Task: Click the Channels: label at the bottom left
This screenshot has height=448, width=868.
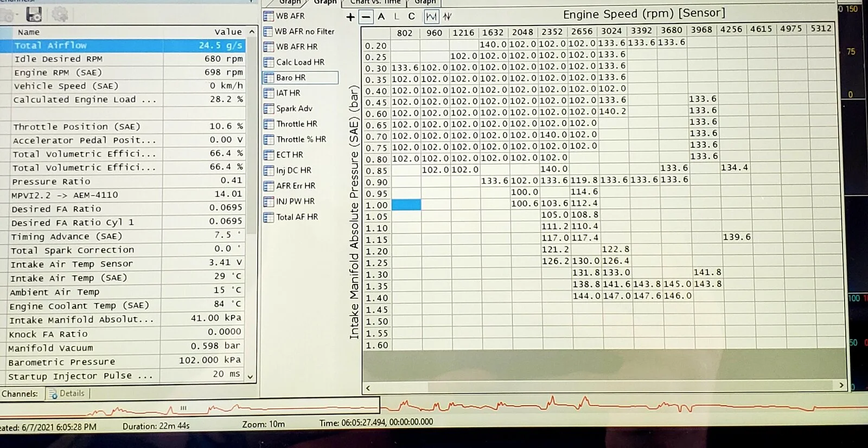Action: point(20,394)
